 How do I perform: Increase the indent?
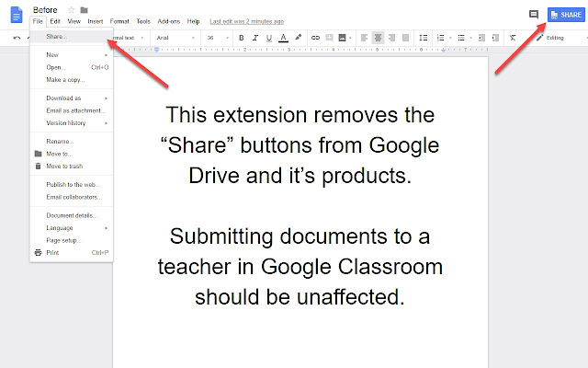coord(495,38)
